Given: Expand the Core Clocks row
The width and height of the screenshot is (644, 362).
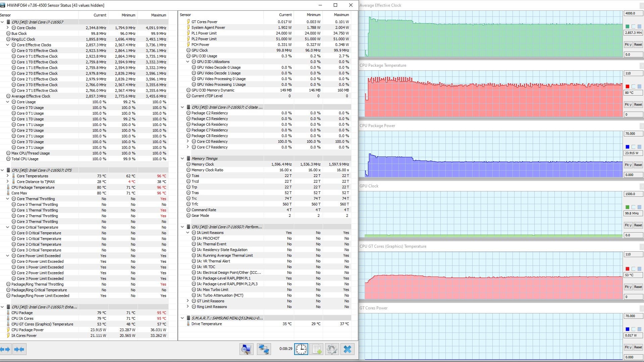Looking at the screenshot, I should click(8, 28).
